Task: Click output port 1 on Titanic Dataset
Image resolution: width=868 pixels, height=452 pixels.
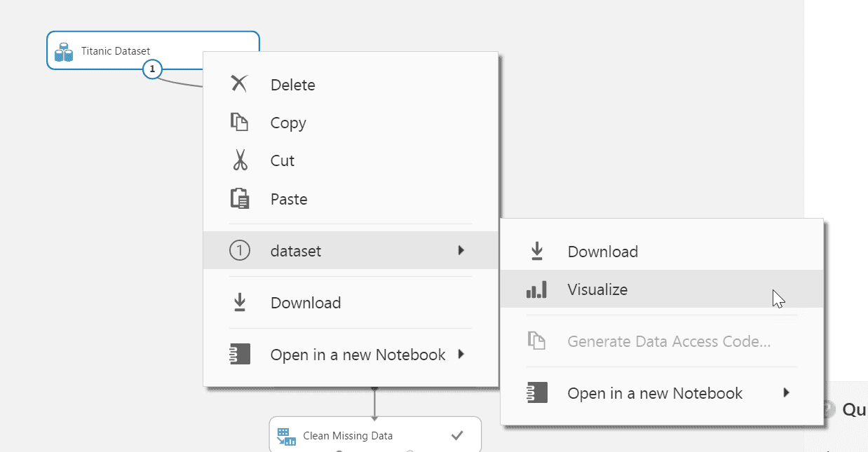Action: (152, 69)
